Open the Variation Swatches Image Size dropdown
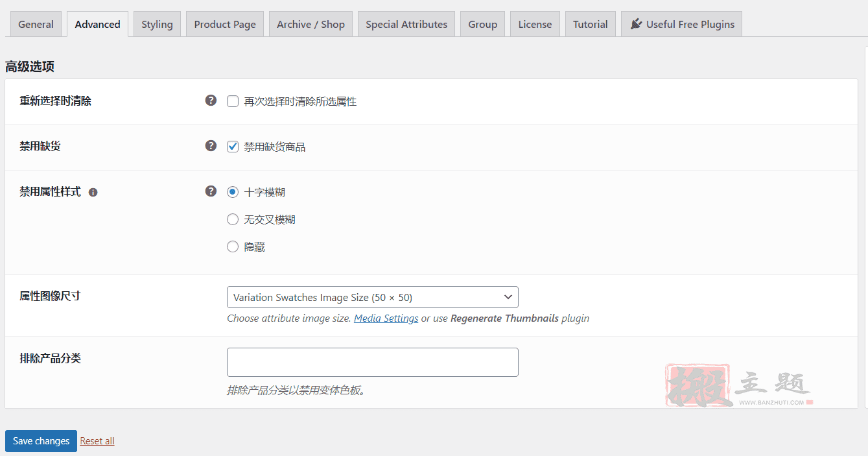The height and width of the screenshot is (456, 868). (x=373, y=297)
